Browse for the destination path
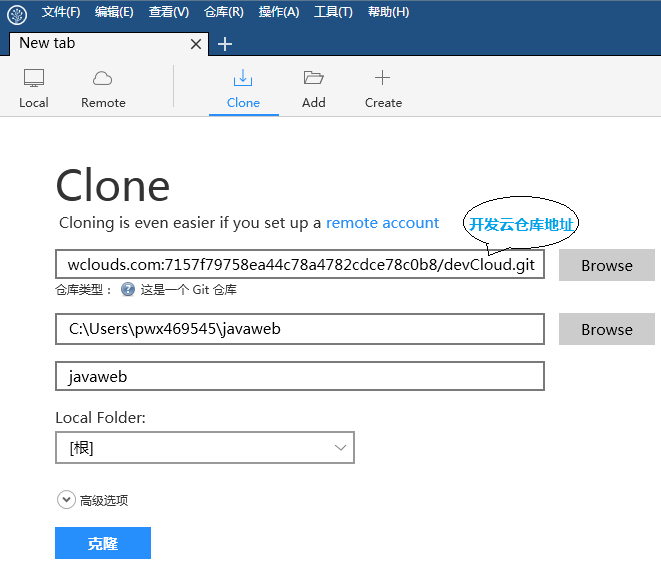 coord(607,329)
